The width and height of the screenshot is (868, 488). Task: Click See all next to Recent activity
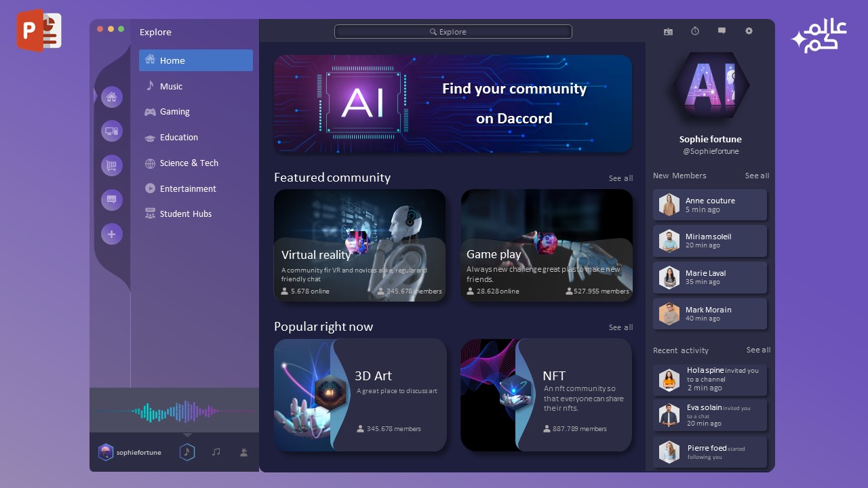(758, 350)
